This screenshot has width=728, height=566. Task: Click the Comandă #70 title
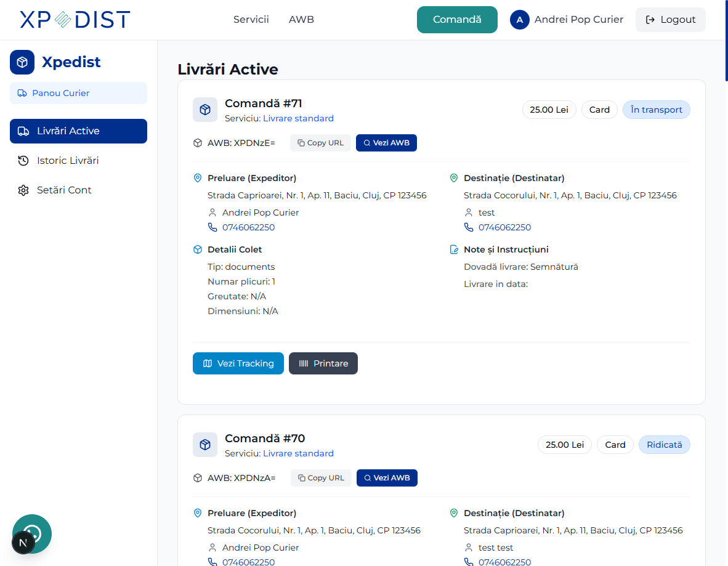265,439
